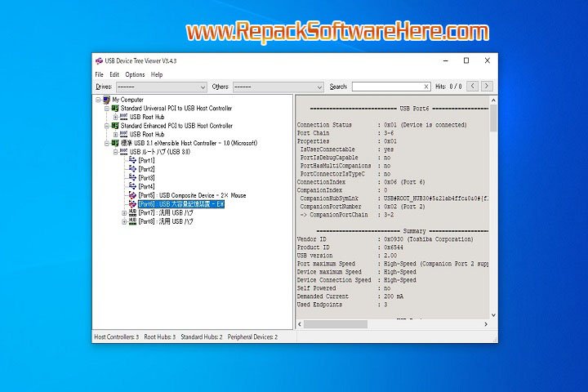Viewport: 588px width, 392px height.
Task: Expand USB Root Hub under Enhanced PCI controller
Action: (115, 134)
